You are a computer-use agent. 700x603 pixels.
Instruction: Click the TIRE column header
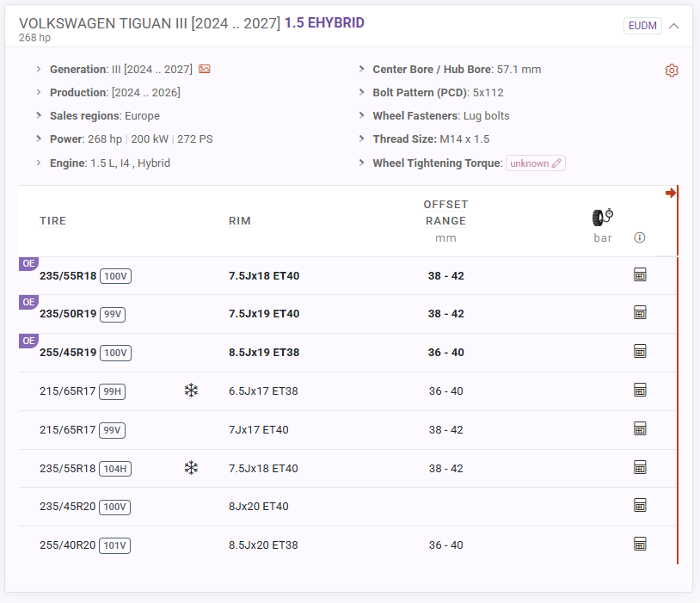tap(52, 221)
